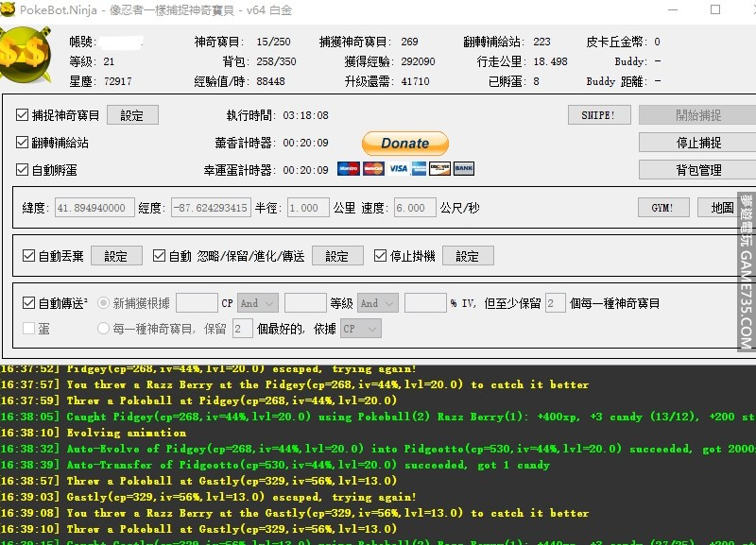Click the 速度 speed input field
Image resolution: width=756 pixels, height=545 pixels.
point(415,208)
